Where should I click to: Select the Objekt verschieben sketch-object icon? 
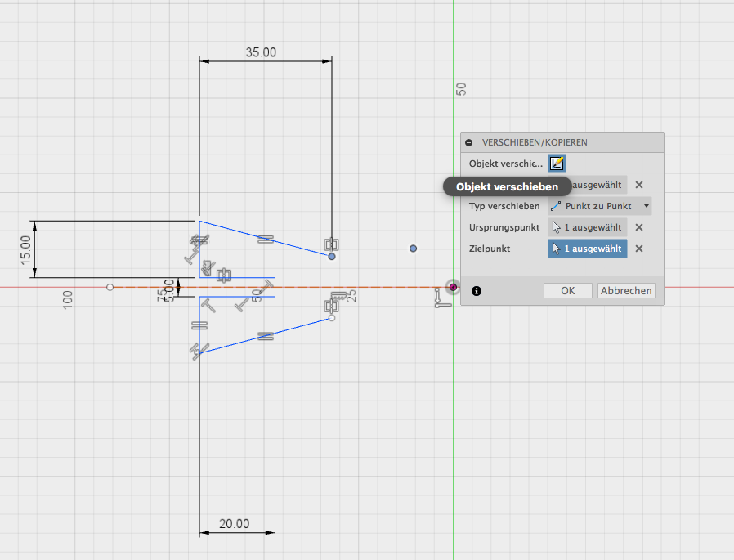pos(557,164)
